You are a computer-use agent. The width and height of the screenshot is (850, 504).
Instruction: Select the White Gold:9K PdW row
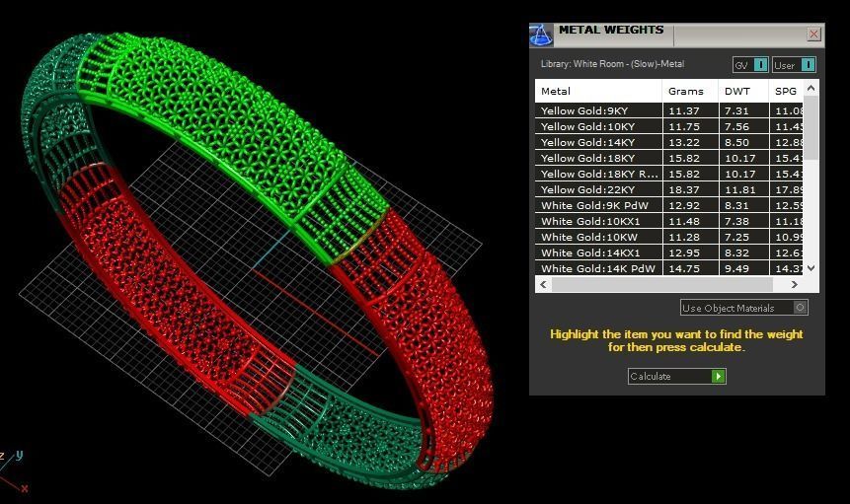coord(669,205)
